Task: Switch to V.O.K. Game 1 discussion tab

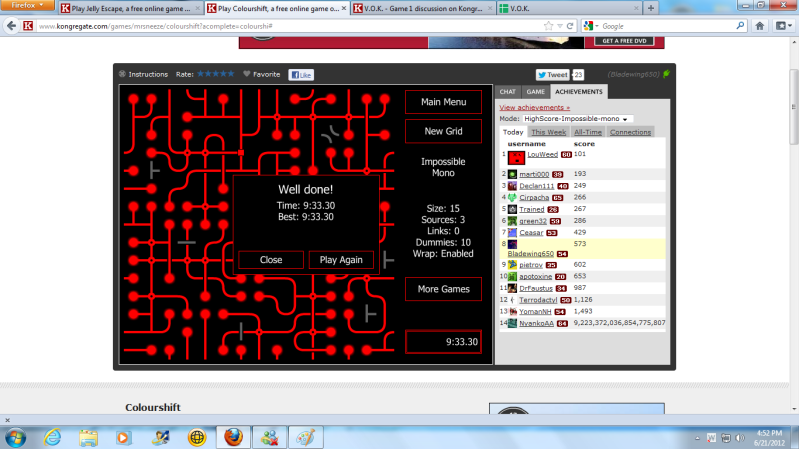Action: (422, 8)
